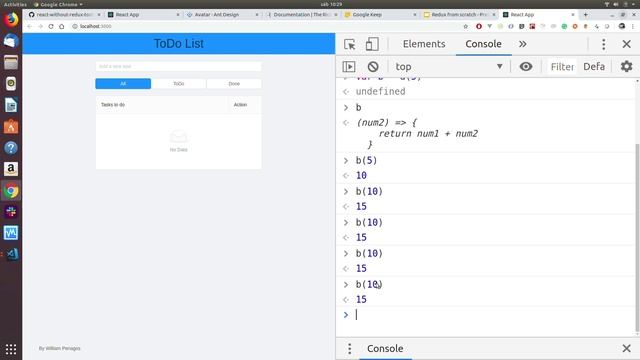
Task: Open Firefox from the dock
Action: pos(11,20)
